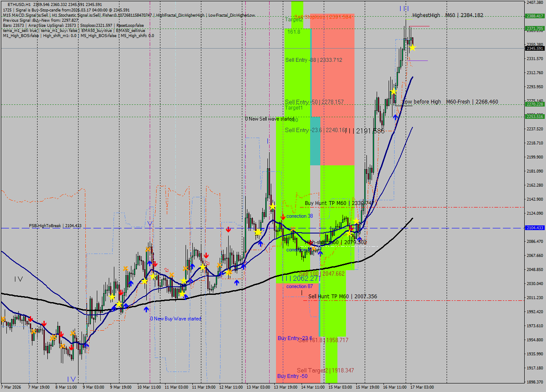Click the red arrow beside 'correction 38'
Image resolution: width=546 pixels, height=392 pixels.
[x=283, y=217]
